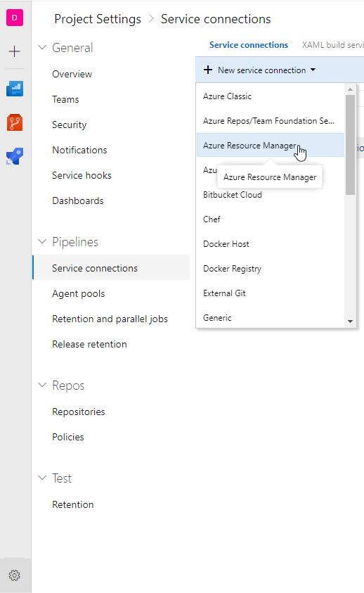
Task: Click the plus icon beside New service connection
Action: tap(208, 70)
